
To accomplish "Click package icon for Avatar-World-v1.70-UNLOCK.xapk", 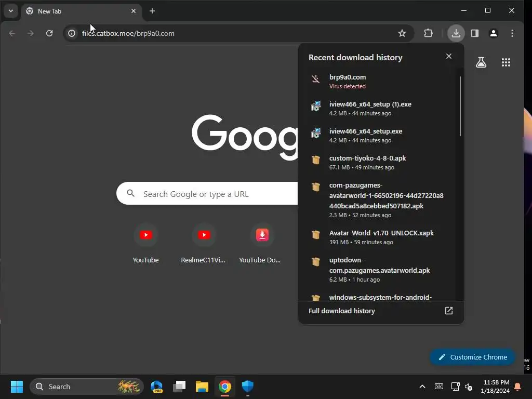I will pyautogui.click(x=316, y=234).
